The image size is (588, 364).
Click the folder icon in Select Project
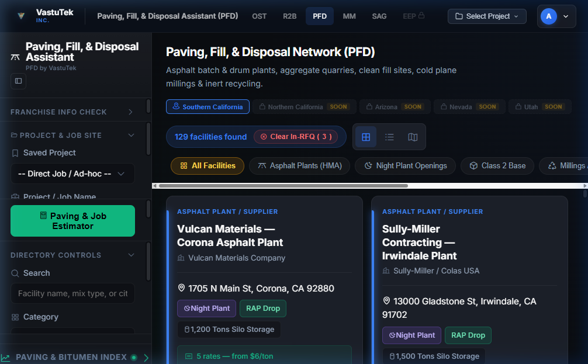point(459,16)
